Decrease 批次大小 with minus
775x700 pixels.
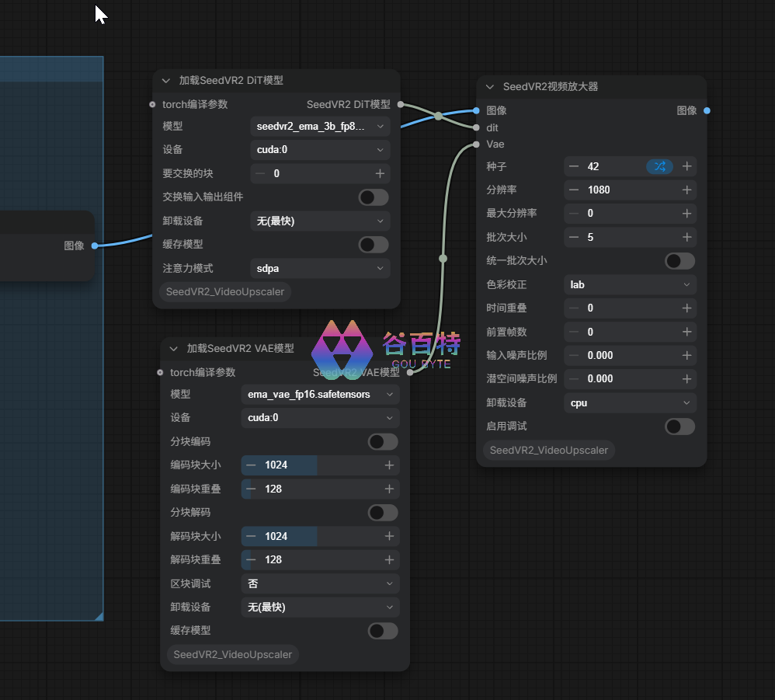click(574, 237)
